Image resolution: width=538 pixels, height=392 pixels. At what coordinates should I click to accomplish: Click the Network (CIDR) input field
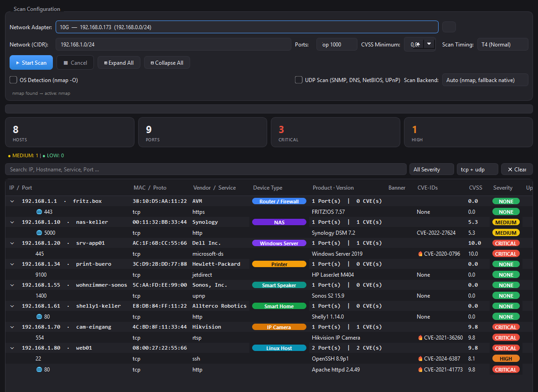[x=173, y=45]
